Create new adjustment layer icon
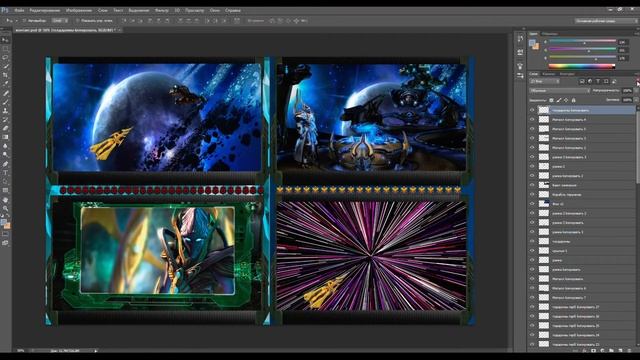 602,350
